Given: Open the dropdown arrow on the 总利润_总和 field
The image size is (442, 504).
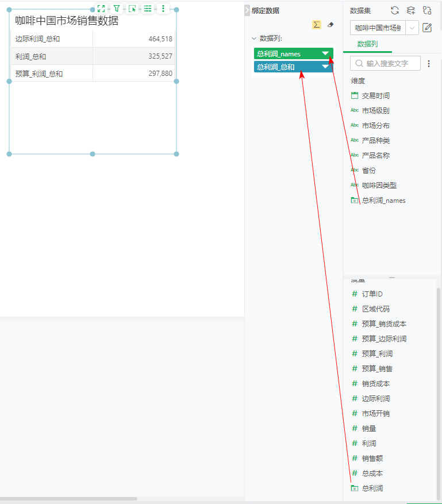Looking at the screenshot, I should coord(325,67).
